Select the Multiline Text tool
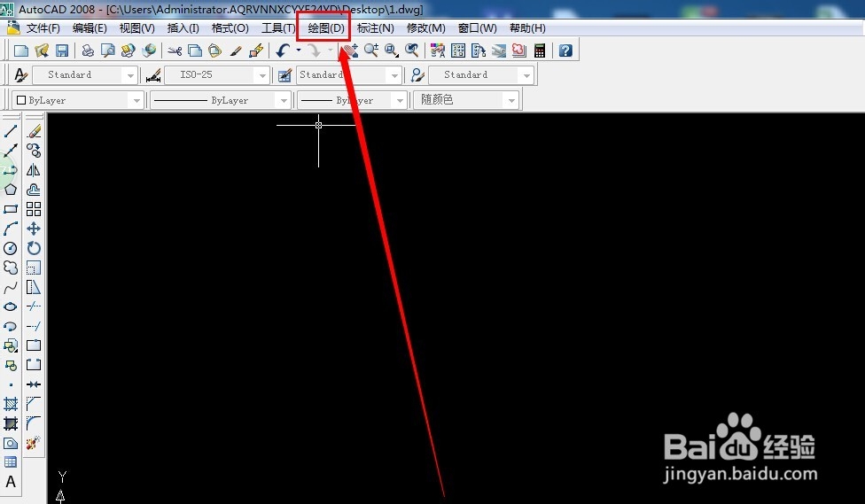The height and width of the screenshot is (504, 865). 11,482
